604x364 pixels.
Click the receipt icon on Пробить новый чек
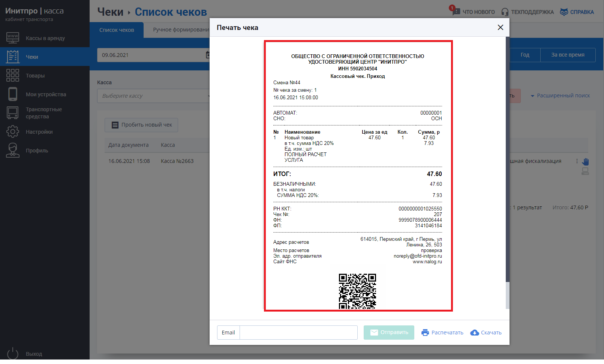[x=115, y=125]
